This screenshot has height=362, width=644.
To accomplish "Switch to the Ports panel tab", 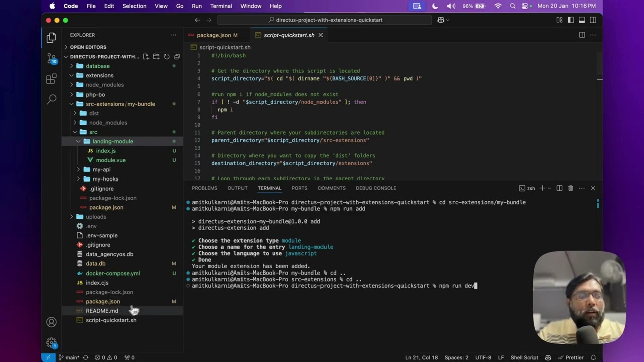I will [299, 188].
